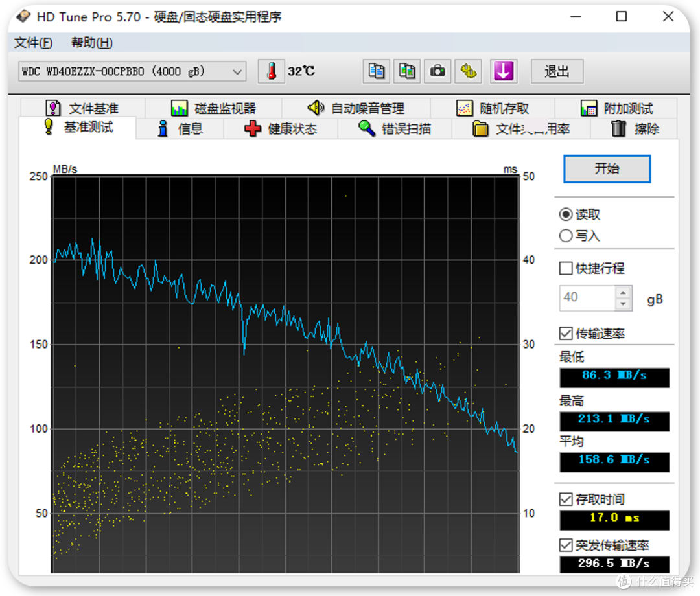Click the minimum 86.3 MB/s value
Screen dimensions: 700x596
pos(614,378)
